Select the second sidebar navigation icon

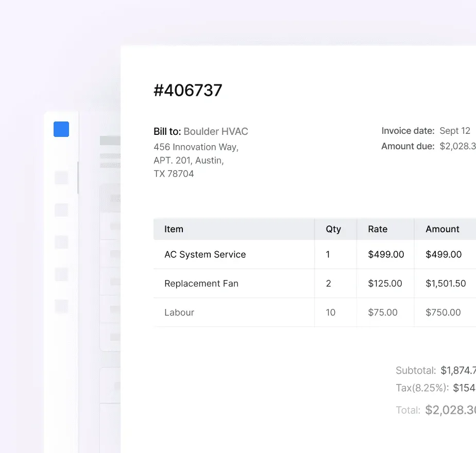61,210
